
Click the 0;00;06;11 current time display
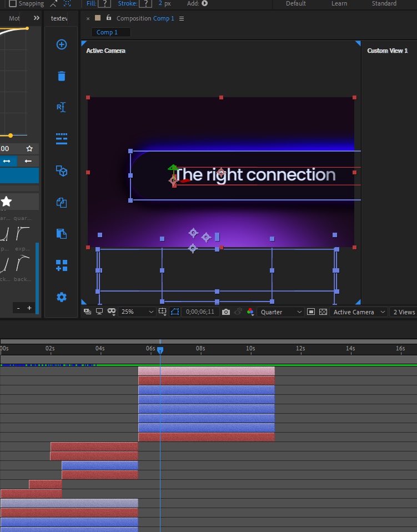pyautogui.click(x=200, y=312)
